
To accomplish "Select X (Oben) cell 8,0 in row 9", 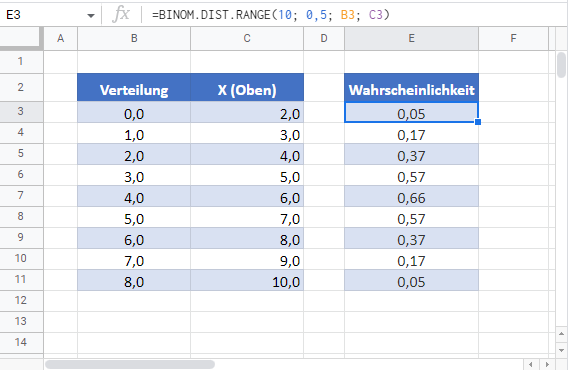I will point(247,238).
